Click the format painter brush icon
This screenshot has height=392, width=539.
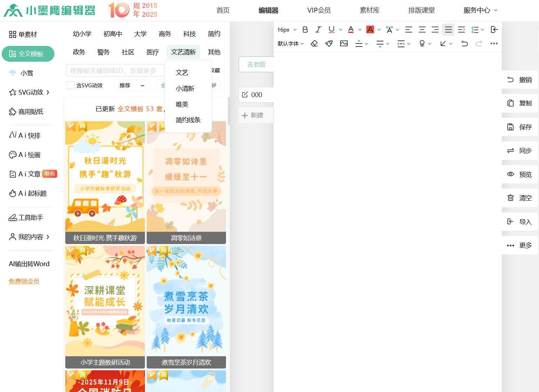(x=329, y=43)
